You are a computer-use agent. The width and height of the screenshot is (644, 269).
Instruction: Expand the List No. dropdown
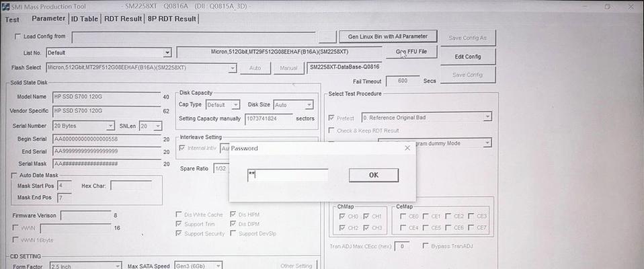pos(167,52)
